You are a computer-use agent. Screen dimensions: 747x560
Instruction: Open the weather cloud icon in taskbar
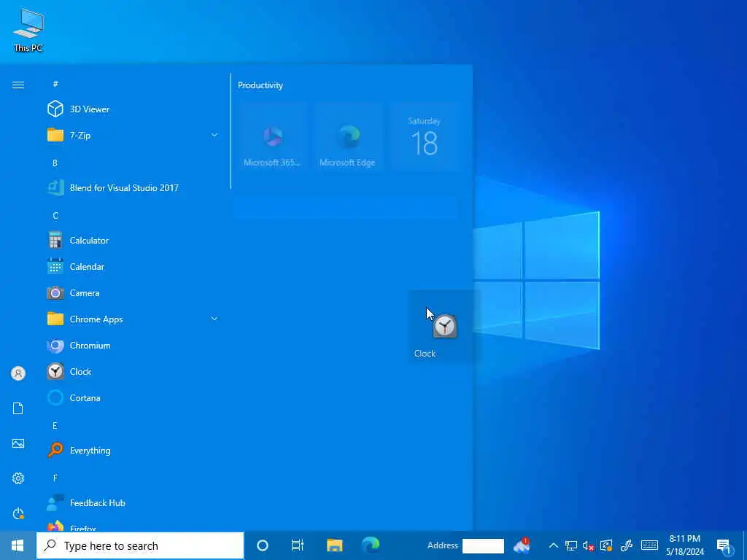pos(522,545)
